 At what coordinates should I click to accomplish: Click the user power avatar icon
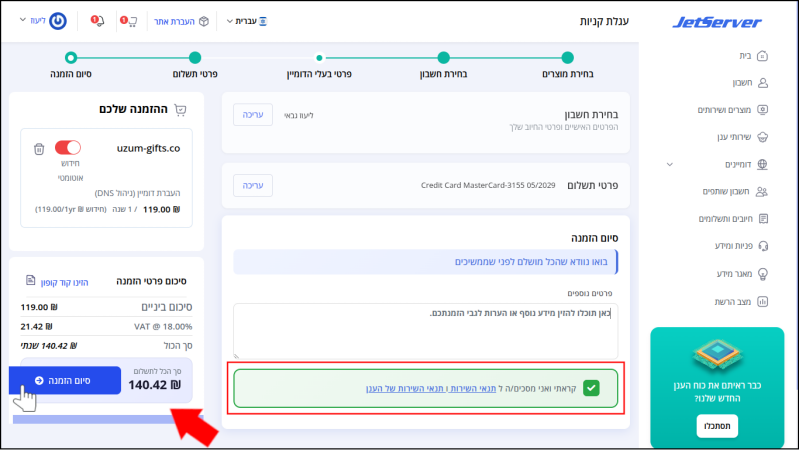(58, 21)
